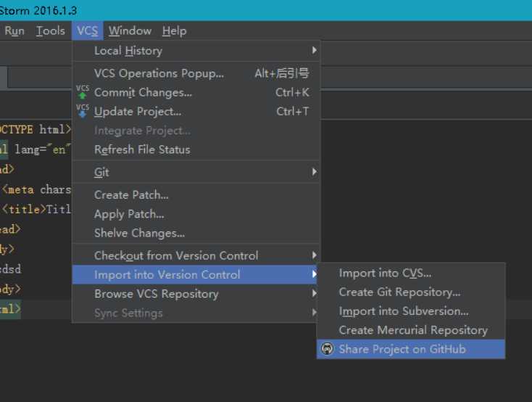
Task: Choose Apply Patch entry
Action: (196, 214)
